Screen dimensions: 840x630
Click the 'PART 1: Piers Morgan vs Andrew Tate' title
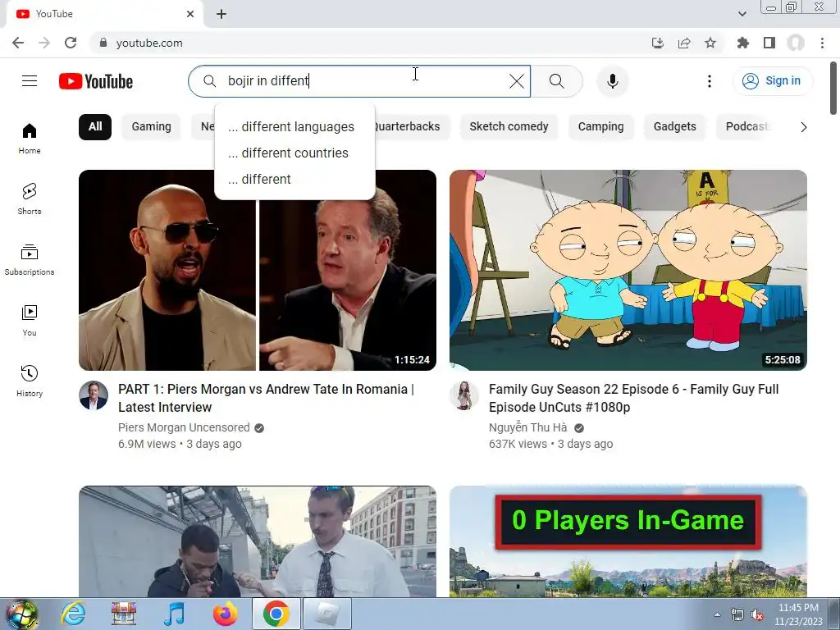[267, 398]
